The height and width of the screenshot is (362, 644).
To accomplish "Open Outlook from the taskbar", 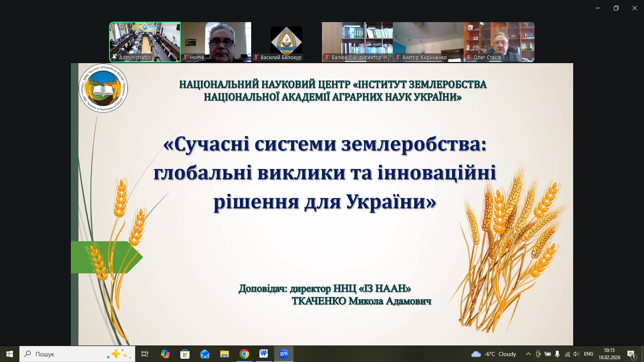I will [x=205, y=354].
